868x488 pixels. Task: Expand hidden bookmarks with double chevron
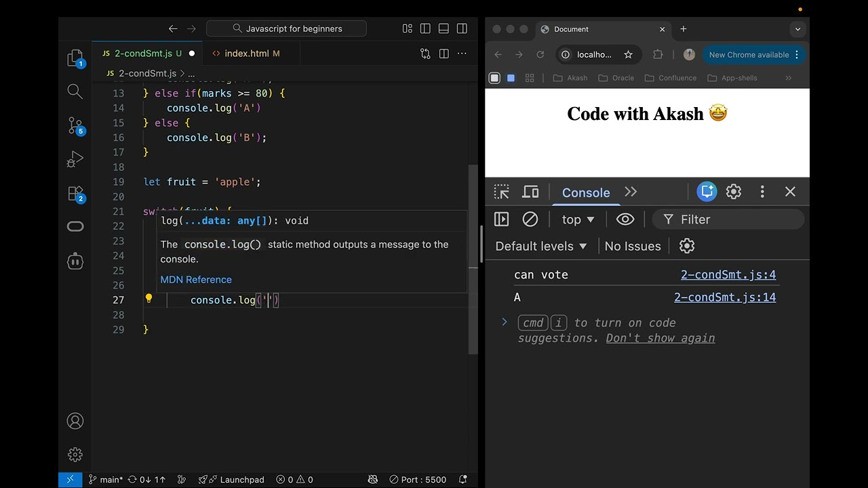(788, 78)
